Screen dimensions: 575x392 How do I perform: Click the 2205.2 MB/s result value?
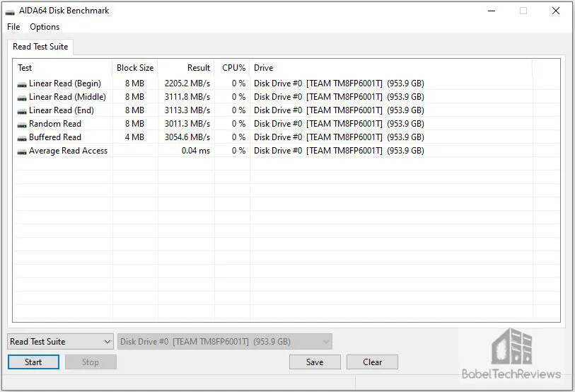[187, 83]
